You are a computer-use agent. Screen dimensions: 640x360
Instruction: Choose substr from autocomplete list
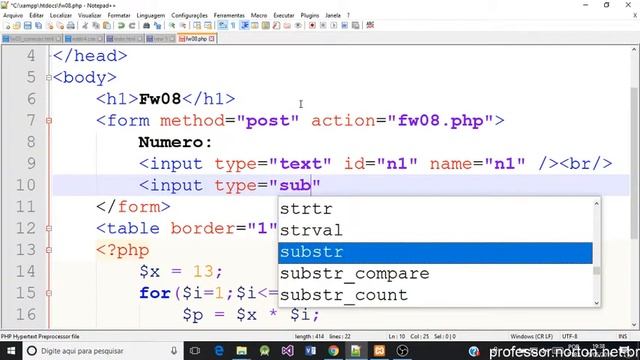tap(435, 252)
